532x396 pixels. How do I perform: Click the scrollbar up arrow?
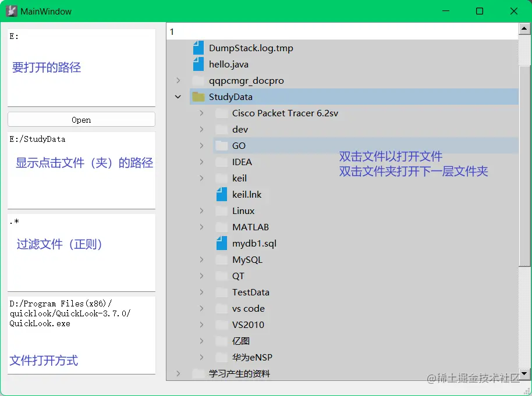(x=524, y=29)
